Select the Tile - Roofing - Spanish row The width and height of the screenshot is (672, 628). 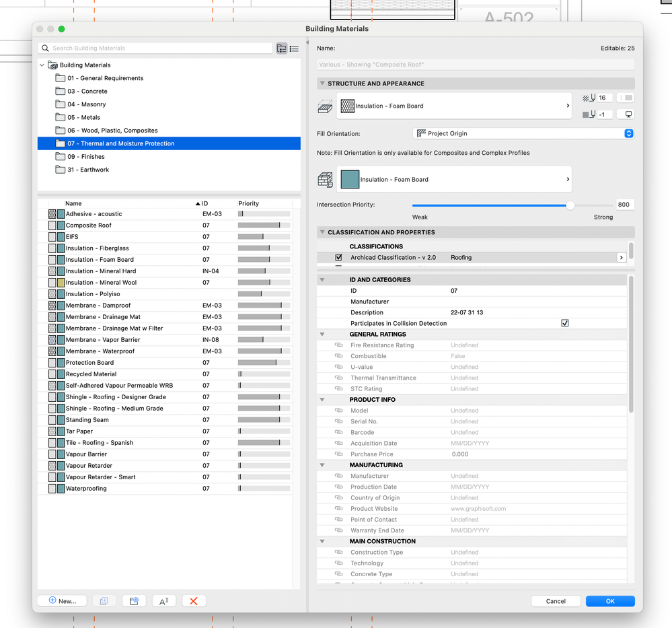165,443
